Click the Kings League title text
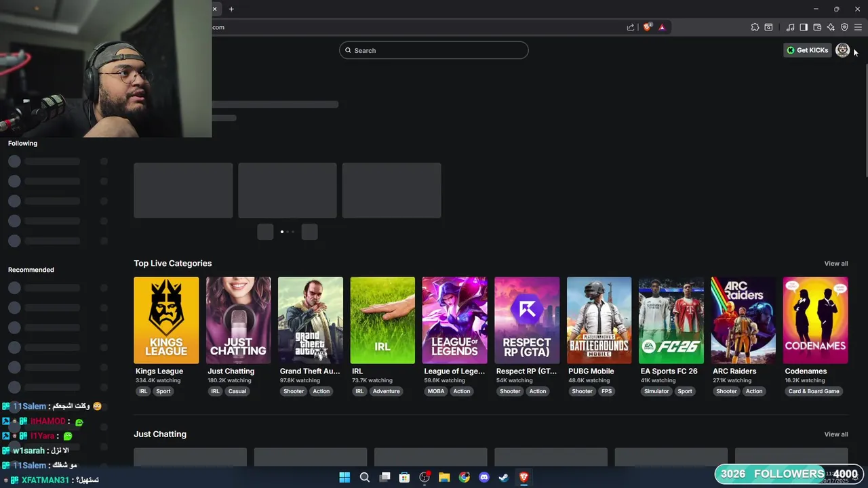The height and width of the screenshot is (488, 868). coord(159,371)
